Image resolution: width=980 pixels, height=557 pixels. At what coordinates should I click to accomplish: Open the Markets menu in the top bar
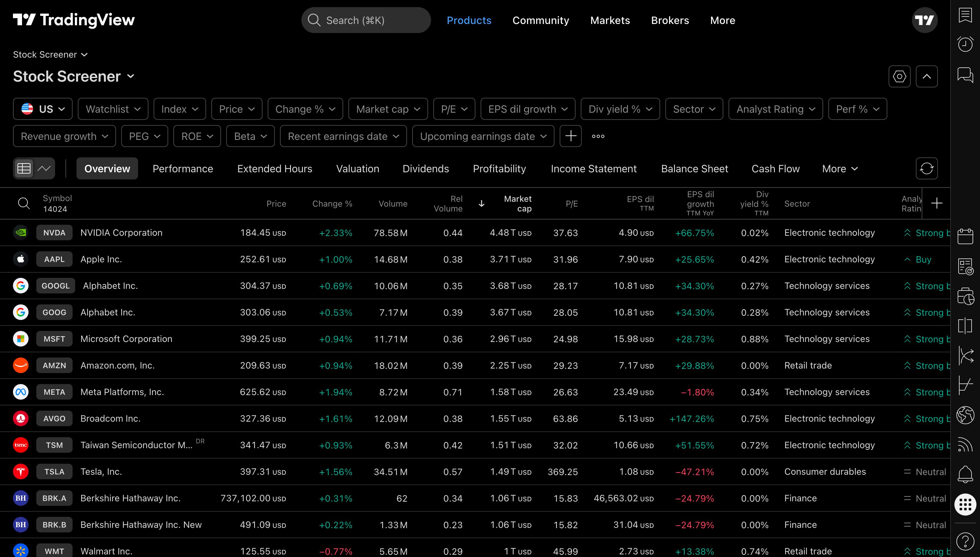coord(610,20)
